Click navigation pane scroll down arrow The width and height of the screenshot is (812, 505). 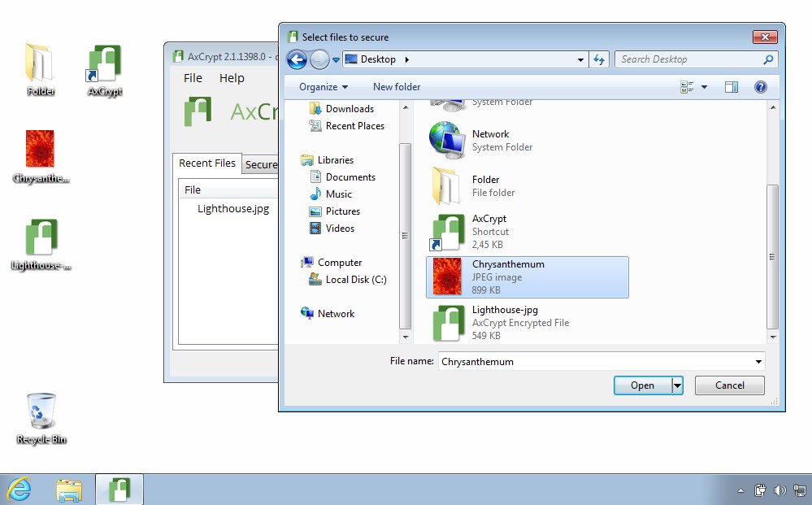pos(406,337)
